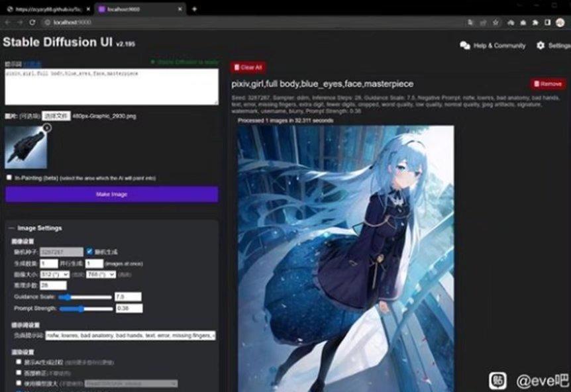The width and height of the screenshot is (571, 392).
Task: Click the seed and sampler details line
Action: pyautogui.click(x=395, y=104)
